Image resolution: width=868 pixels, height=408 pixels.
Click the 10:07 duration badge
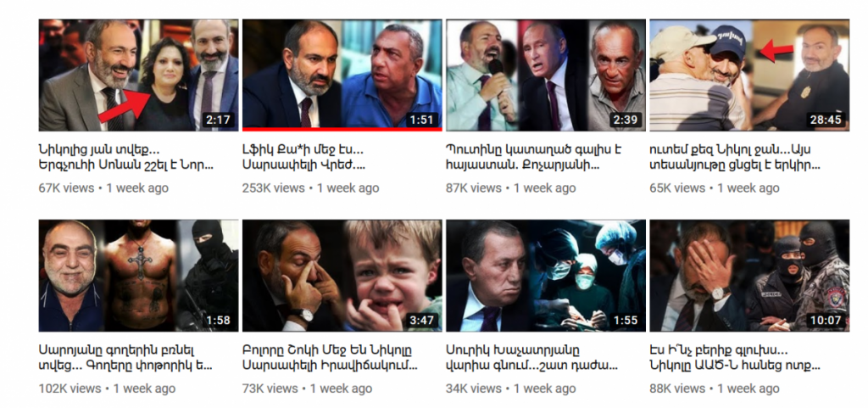(x=826, y=320)
